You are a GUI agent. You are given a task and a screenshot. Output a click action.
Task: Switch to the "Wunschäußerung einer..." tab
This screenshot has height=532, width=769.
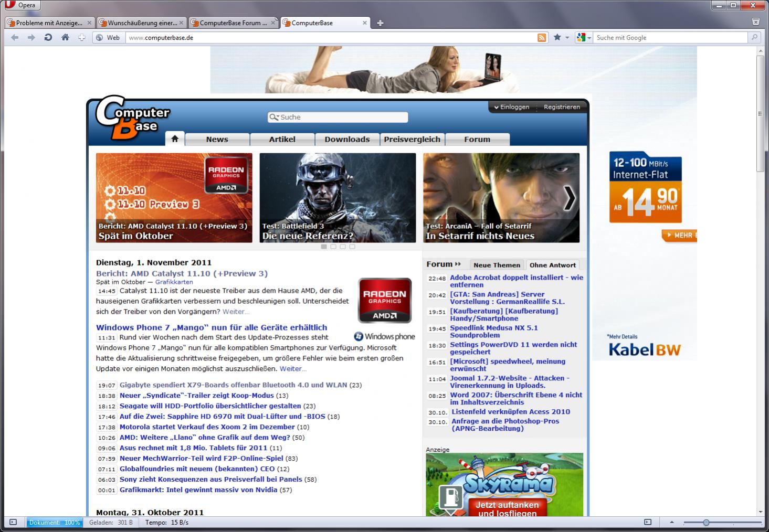142,23
